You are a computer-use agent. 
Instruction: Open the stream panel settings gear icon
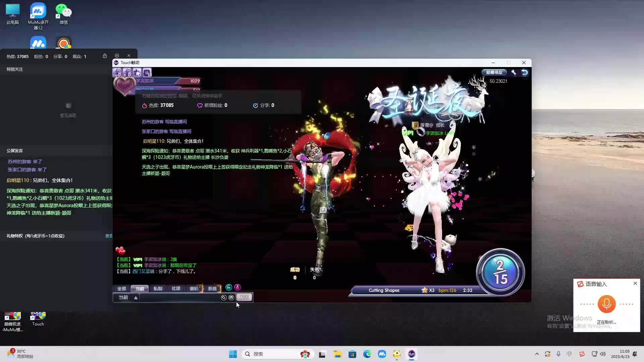117,56
